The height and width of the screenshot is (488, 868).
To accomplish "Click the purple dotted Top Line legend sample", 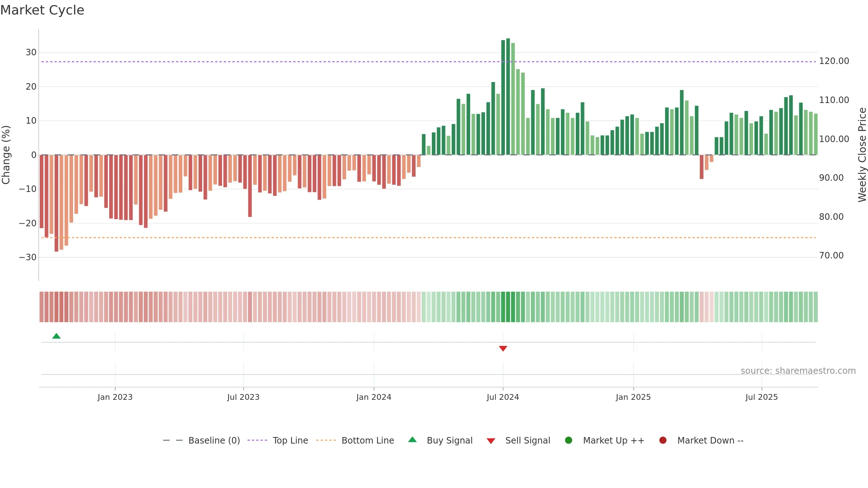I will (x=257, y=440).
